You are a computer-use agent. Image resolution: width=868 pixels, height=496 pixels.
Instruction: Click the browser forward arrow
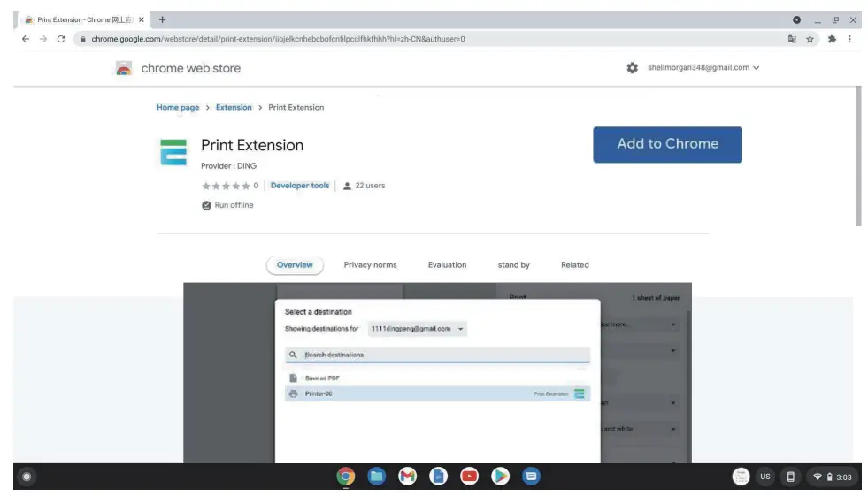[43, 39]
